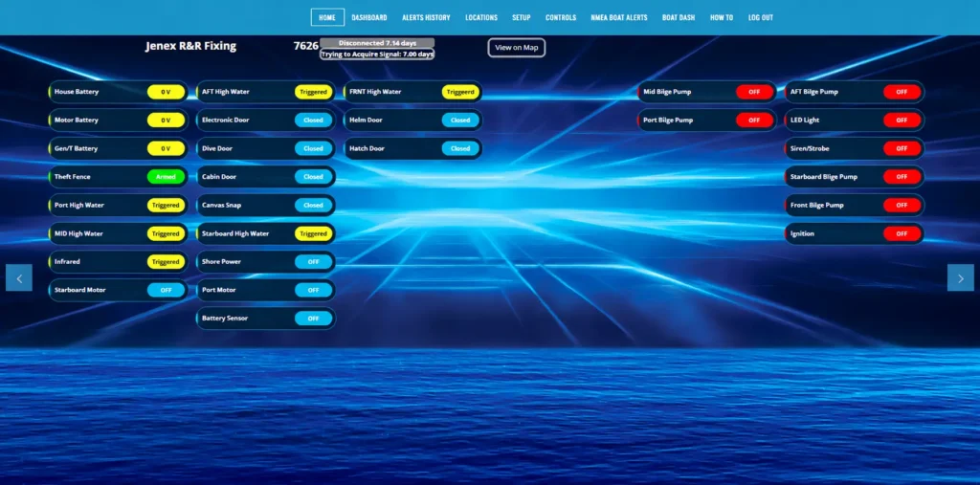Open the Locations menu item
Image resolution: width=980 pixels, height=485 pixels.
pyautogui.click(x=481, y=17)
